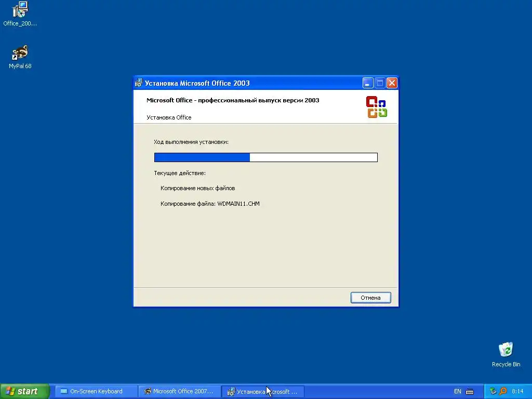The height and width of the screenshot is (399, 532).
Task: Click the 8:14 clock in system tray
Action: [x=517, y=391]
